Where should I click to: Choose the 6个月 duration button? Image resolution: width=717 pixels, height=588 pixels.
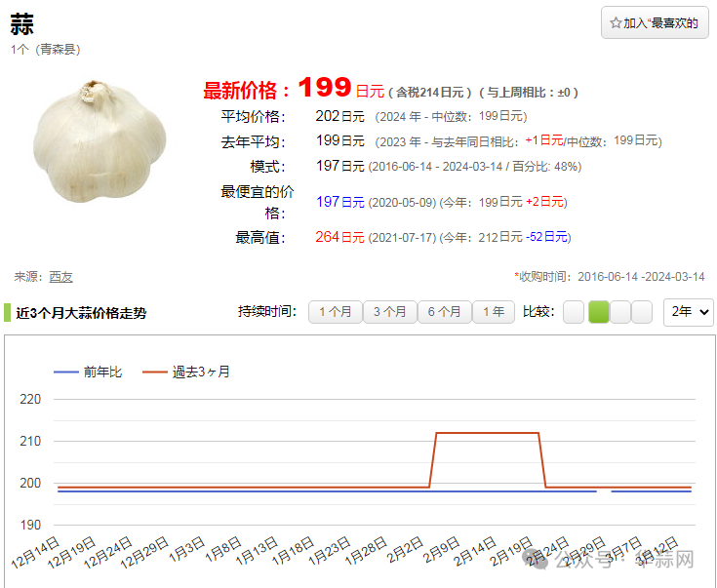click(x=444, y=312)
